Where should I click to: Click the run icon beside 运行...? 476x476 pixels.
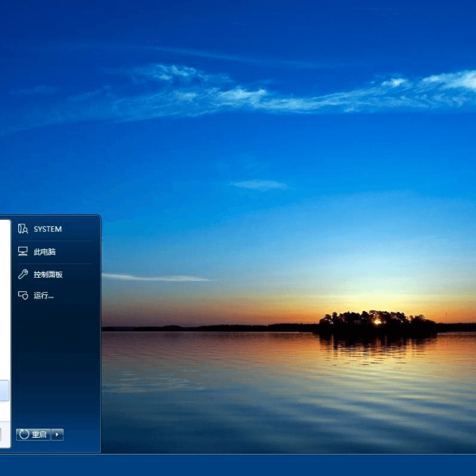point(23,295)
